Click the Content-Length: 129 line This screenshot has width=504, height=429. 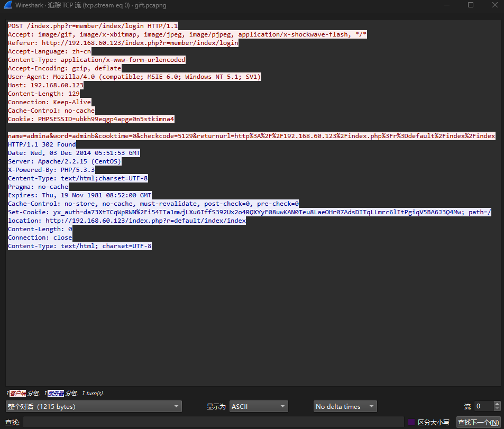point(44,94)
